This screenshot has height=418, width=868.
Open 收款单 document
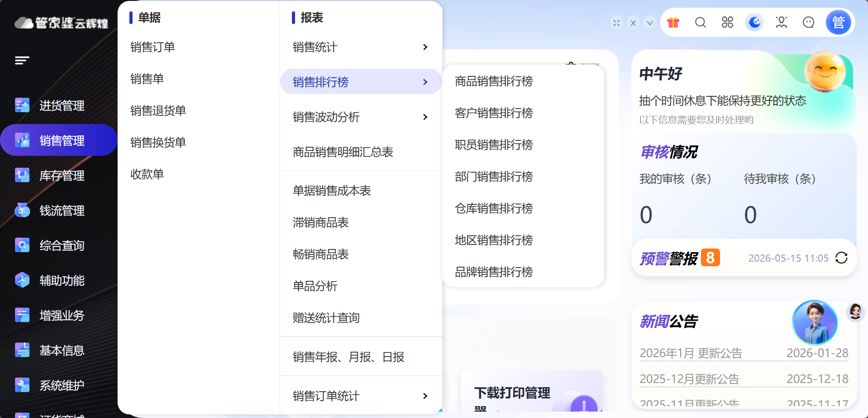(x=147, y=174)
